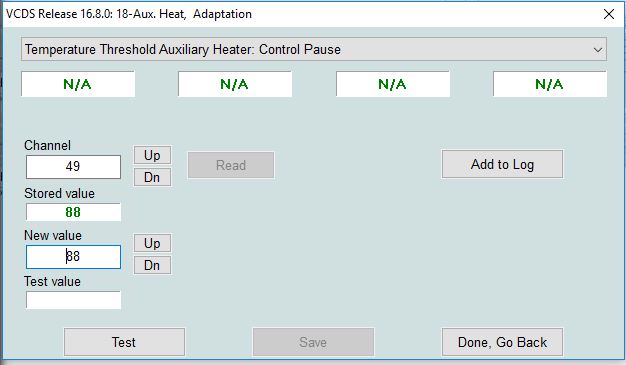Focus the New value input field
Screen dimensions: 626x365
(73, 257)
